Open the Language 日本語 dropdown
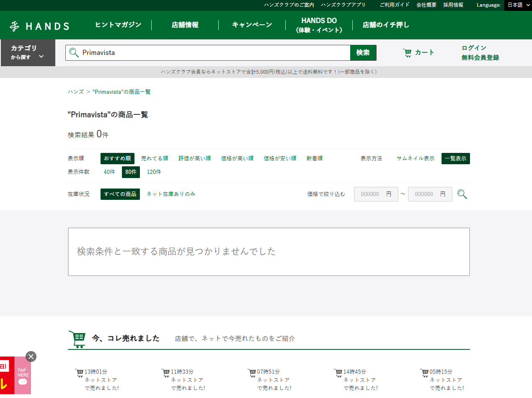 pyautogui.click(x=518, y=5)
